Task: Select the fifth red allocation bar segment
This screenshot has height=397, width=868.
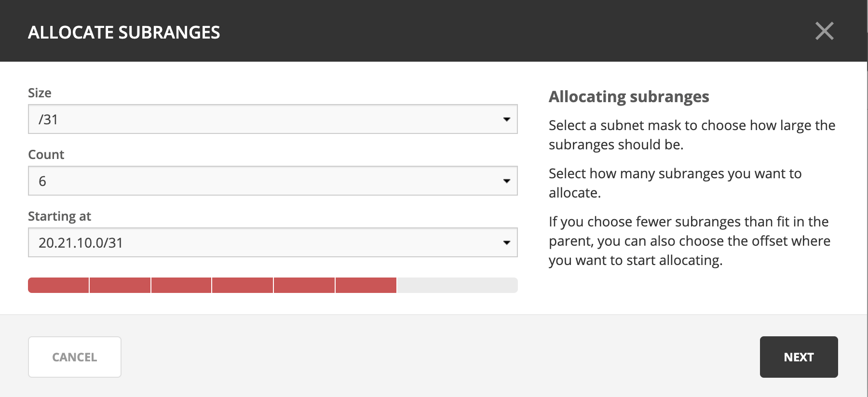Action: point(304,285)
